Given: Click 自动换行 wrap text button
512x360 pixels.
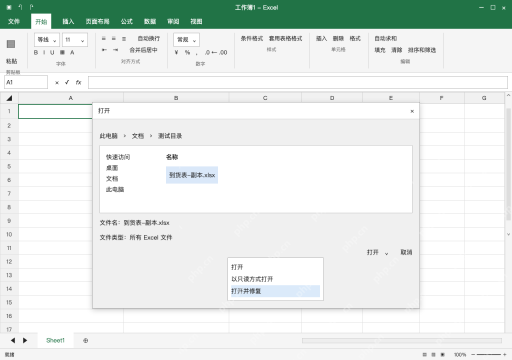Looking at the screenshot, I should [x=149, y=38].
